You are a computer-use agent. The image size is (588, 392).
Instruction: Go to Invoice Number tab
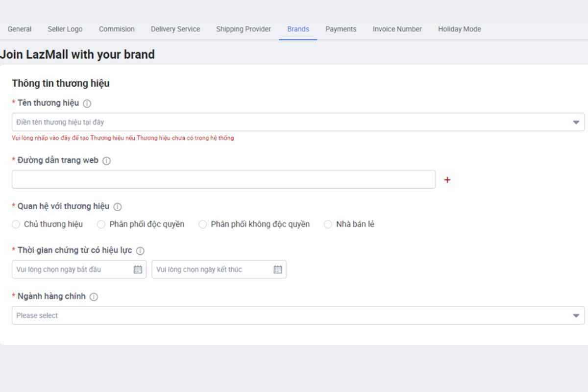[397, 29]
